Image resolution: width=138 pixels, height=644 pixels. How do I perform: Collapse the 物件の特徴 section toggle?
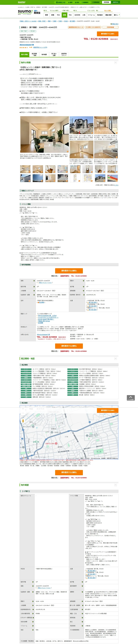coord(115,62)
